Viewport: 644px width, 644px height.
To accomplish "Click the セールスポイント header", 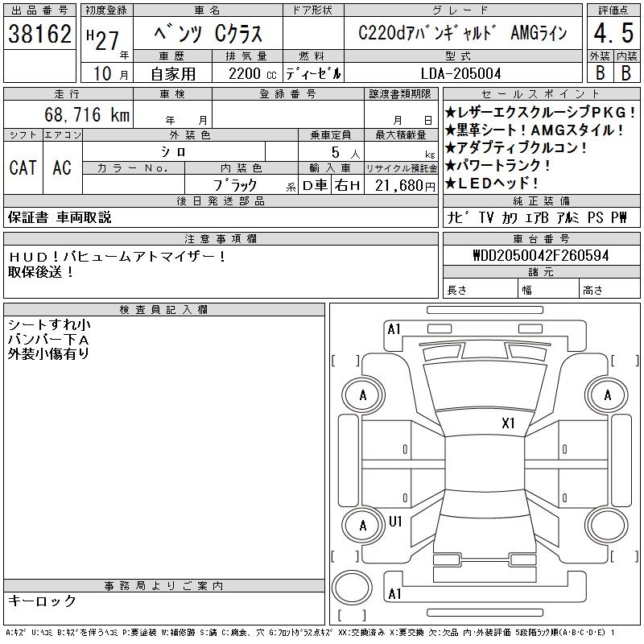I will (x=541, y=94).
